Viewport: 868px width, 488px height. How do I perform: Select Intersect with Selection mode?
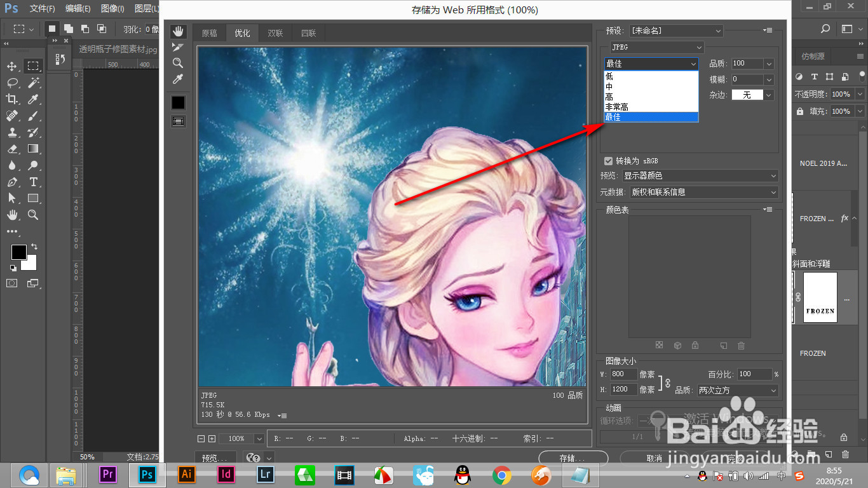[x=101, y=29]
